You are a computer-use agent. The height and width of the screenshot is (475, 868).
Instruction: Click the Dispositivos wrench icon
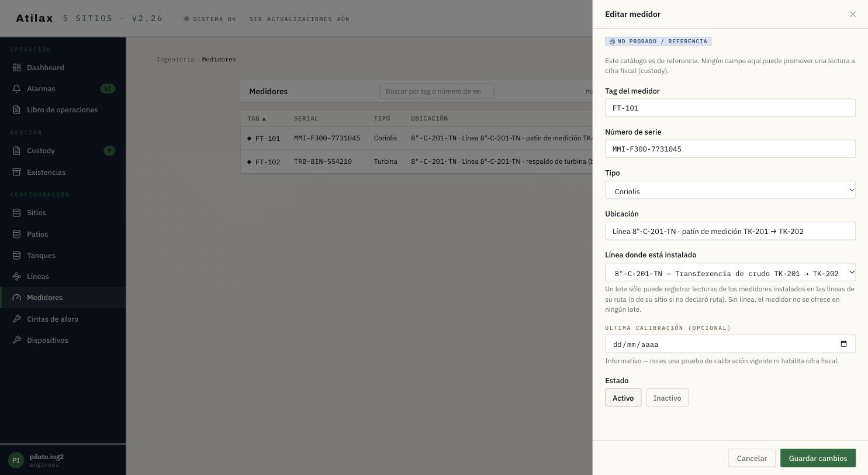pos(17,340)
